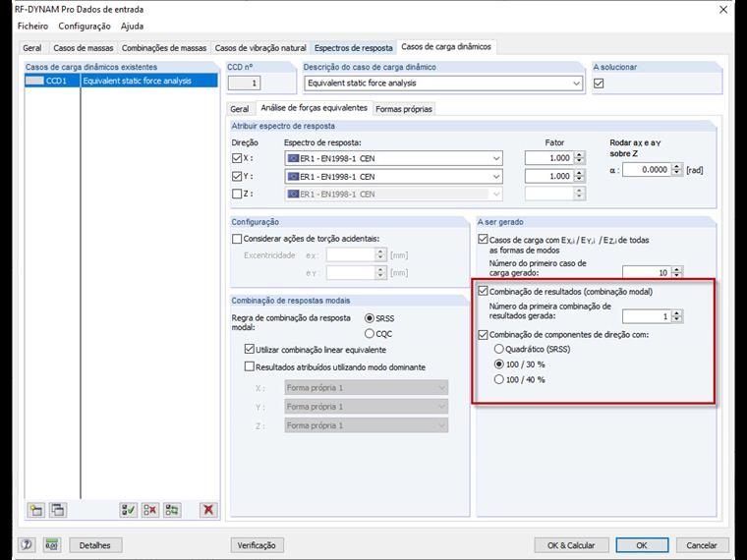
Task: Click the Detalhes button
Action: point(94,545)
